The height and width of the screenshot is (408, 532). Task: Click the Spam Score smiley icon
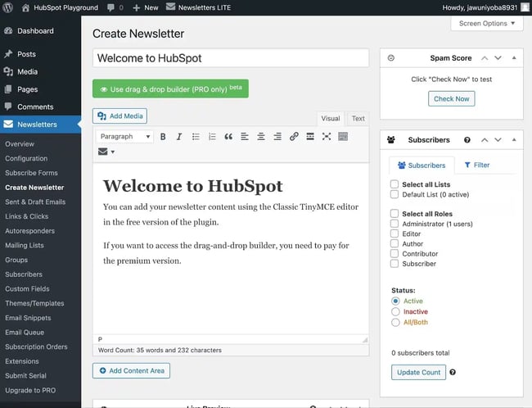coord(391,58)
